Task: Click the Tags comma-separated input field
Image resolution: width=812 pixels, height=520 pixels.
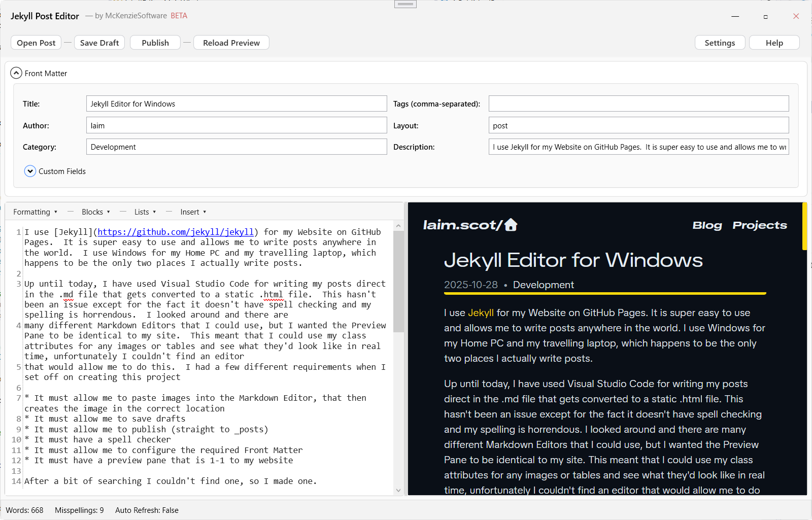Action: pos(638,103)
